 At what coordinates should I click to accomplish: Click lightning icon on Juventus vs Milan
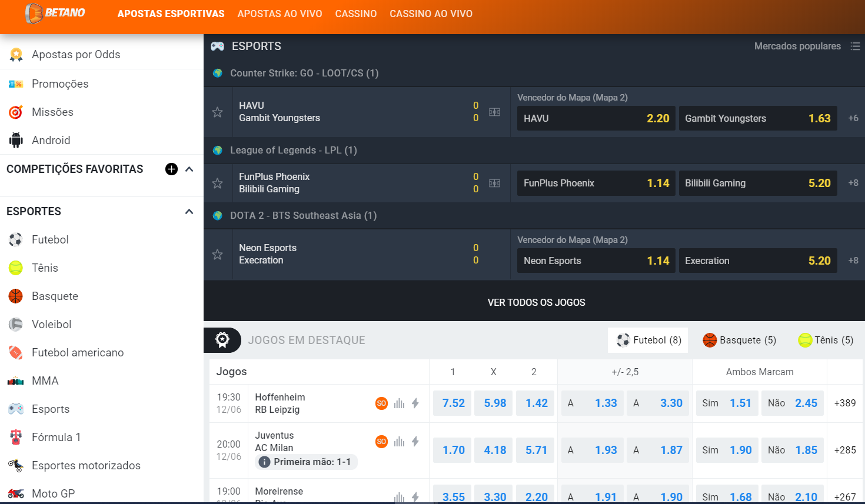(x=415, y=442)
